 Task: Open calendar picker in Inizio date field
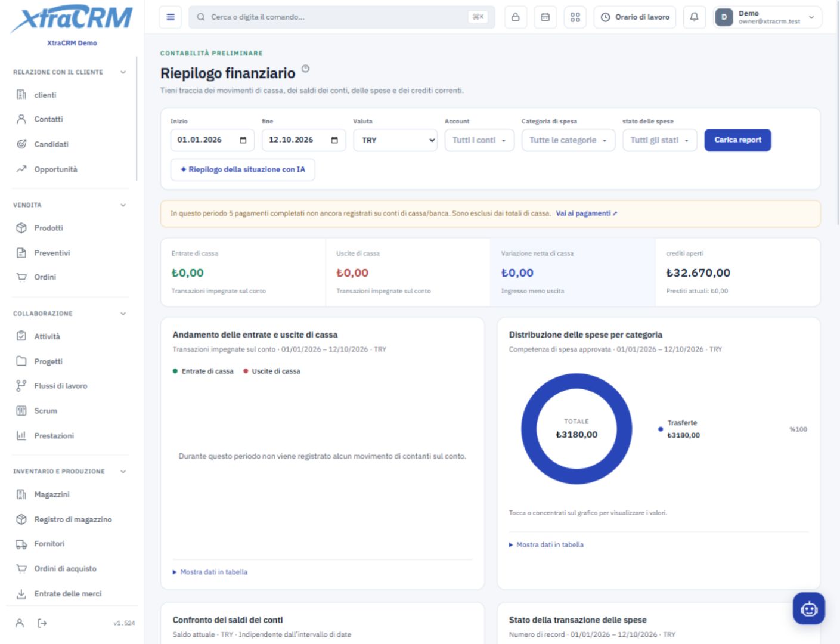click(243, 140)
